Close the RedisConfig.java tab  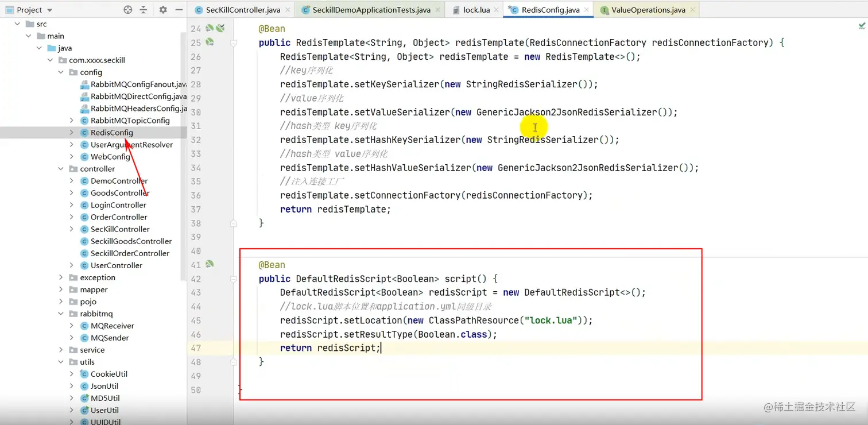pos(587,10)
